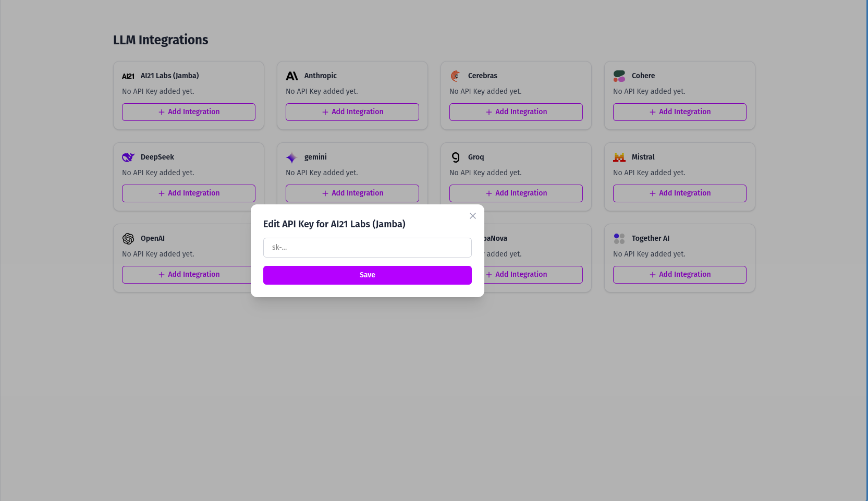This screenshot has width=868, height=501.
Task: Add Integration for Groq
Action: point(516,193)
